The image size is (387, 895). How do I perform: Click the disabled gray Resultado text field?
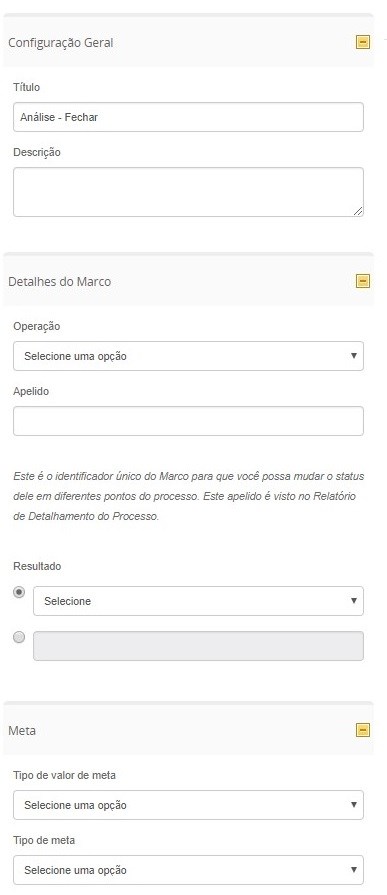(x=198, y=646)
